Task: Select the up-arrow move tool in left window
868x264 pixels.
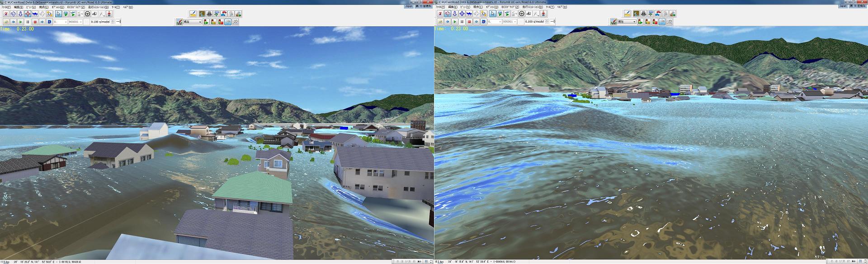Action: (x=20, y=14)
